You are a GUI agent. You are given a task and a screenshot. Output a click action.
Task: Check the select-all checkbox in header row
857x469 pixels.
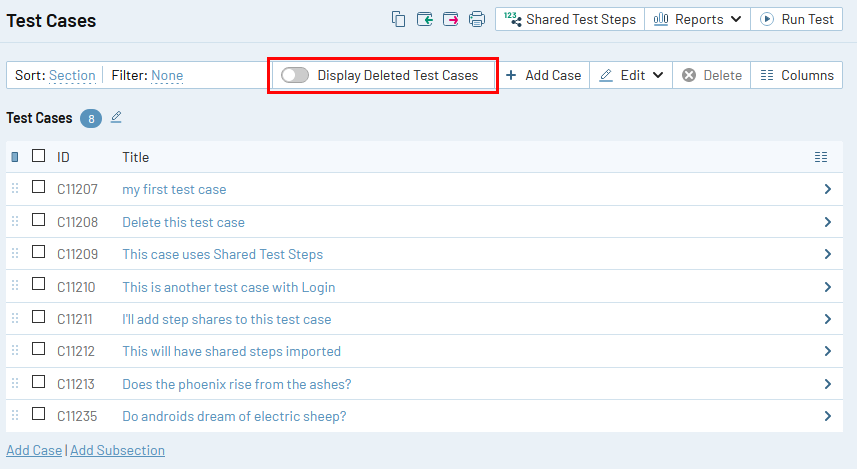(39, 156)
